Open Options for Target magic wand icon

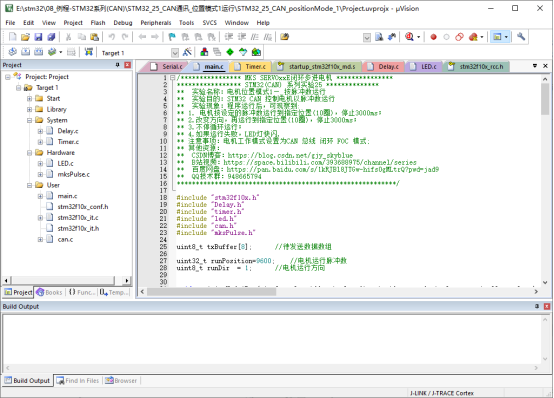(187, 52)
